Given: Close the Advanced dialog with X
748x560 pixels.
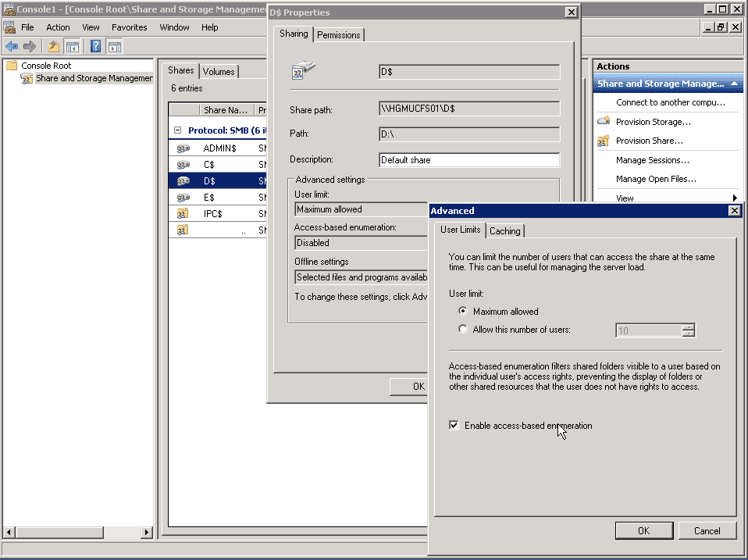Looking at the screenshot, I should pyautogui.click(x=735, y=210).
